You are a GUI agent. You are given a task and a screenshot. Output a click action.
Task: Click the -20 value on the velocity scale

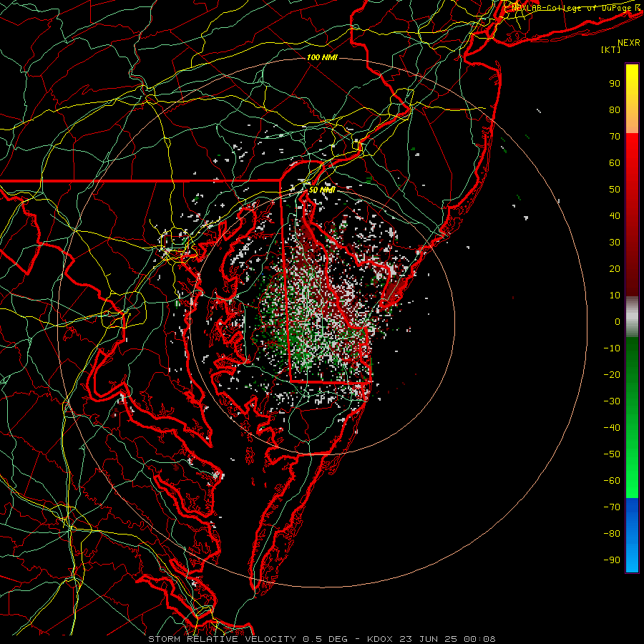(612, 375)
